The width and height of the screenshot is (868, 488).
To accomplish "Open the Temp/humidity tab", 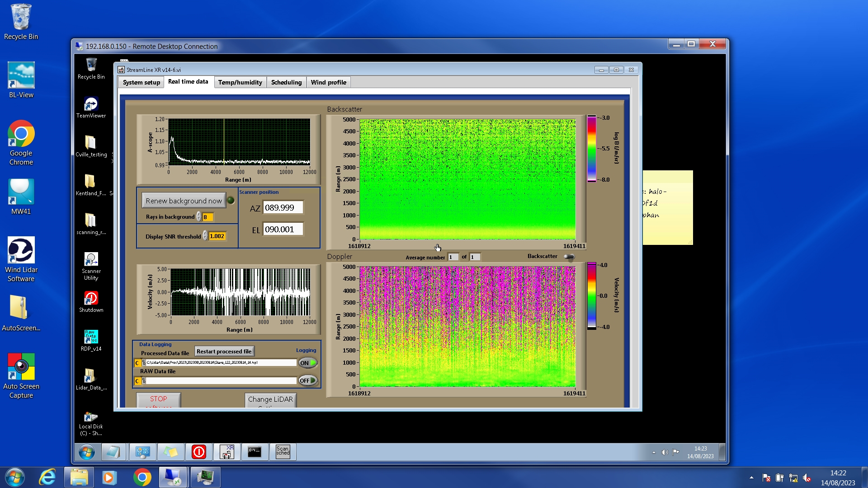I will coord(240,82).
